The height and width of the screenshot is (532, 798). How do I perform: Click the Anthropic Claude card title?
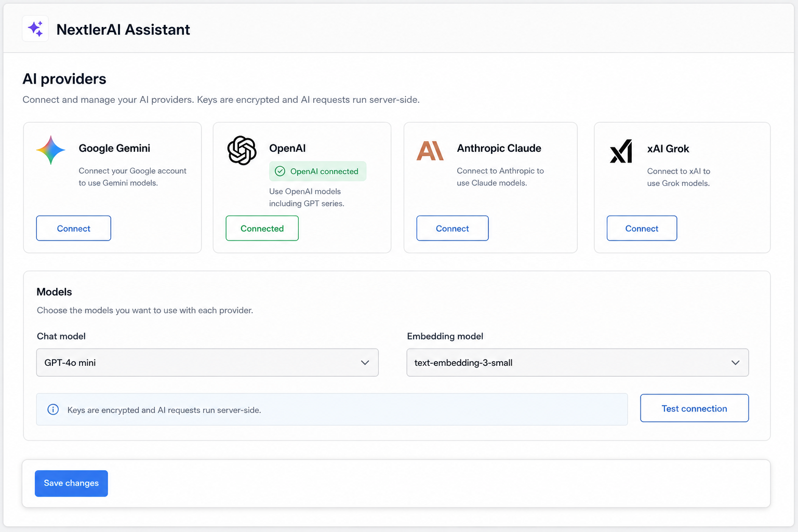pyautogui.click(x=499, y=148)
